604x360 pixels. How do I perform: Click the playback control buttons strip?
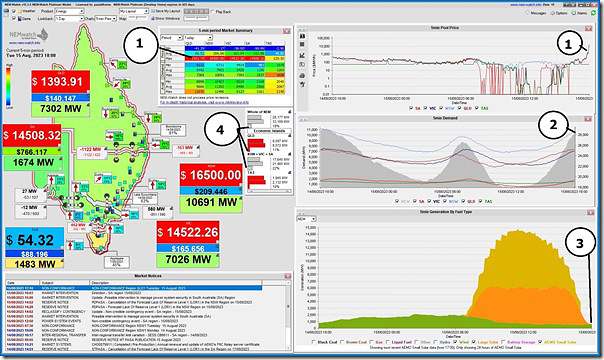point(196,12)
